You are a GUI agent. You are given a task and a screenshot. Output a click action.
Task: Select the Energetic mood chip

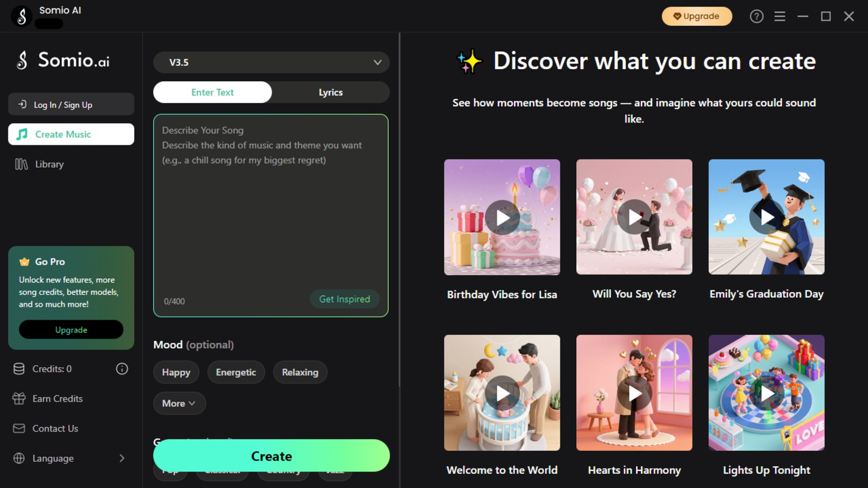click(236, 372)
